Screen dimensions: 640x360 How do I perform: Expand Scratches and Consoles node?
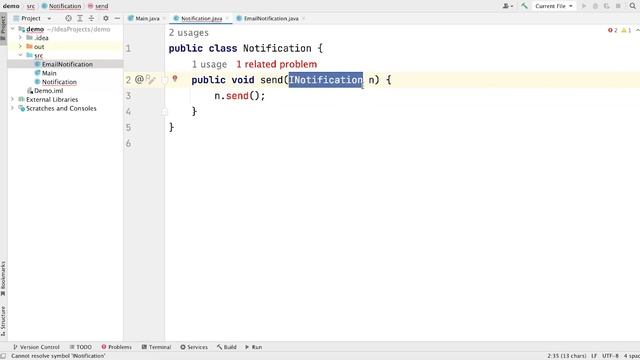coord(13,108)
